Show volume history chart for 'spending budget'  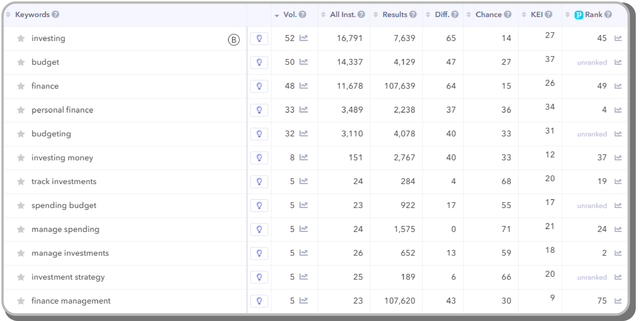[x=304, y=205]
